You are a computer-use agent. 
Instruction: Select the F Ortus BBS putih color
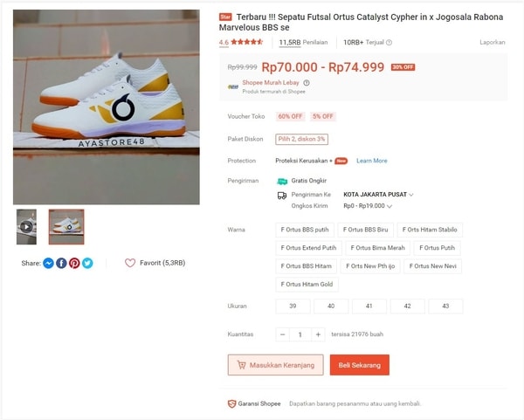pos(305,230)
